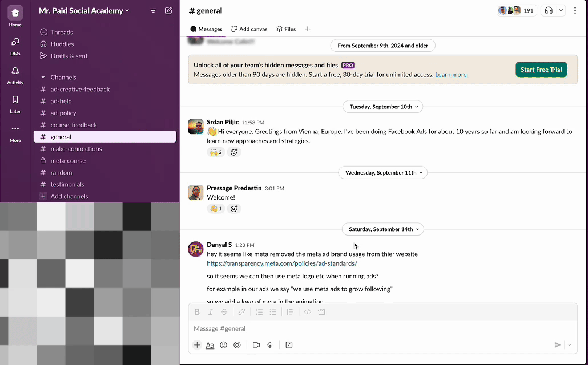588x365 pixels.
Task: Record a video clip
Action: click(256, 345)
